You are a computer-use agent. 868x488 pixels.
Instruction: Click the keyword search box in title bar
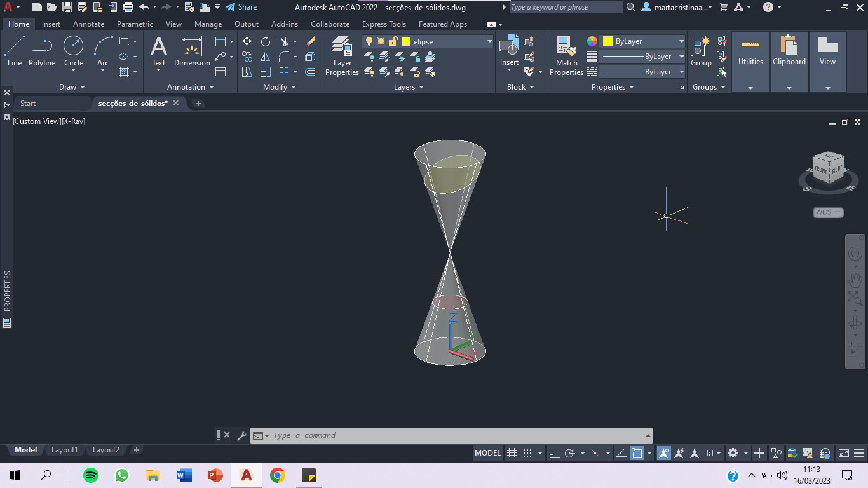[566, 7]
